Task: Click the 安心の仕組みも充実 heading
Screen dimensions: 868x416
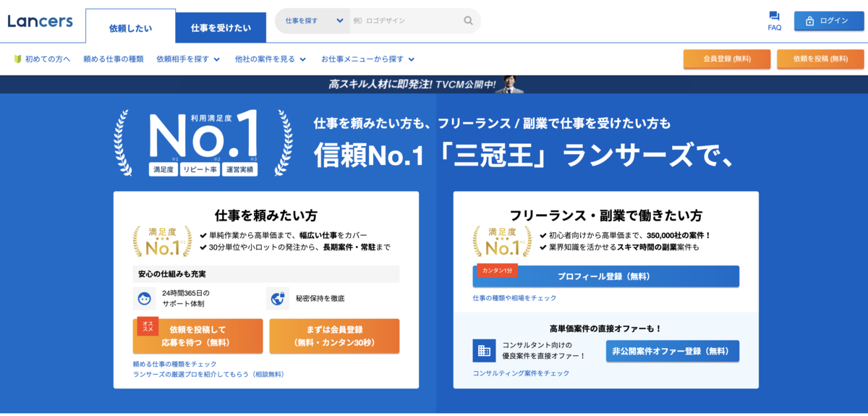Action: (172, 274)
